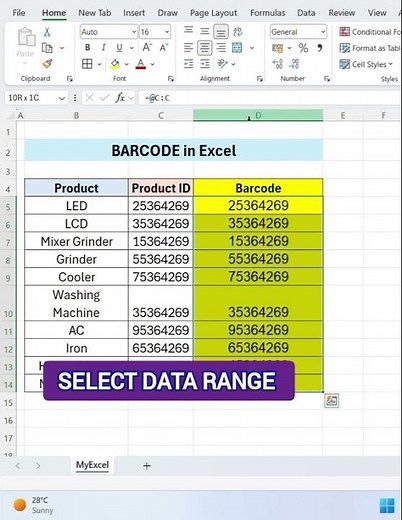The height and width of the screenshot is (520, 402).
Task: Click Decrease Decimal icon
Action: click(294, 64)
